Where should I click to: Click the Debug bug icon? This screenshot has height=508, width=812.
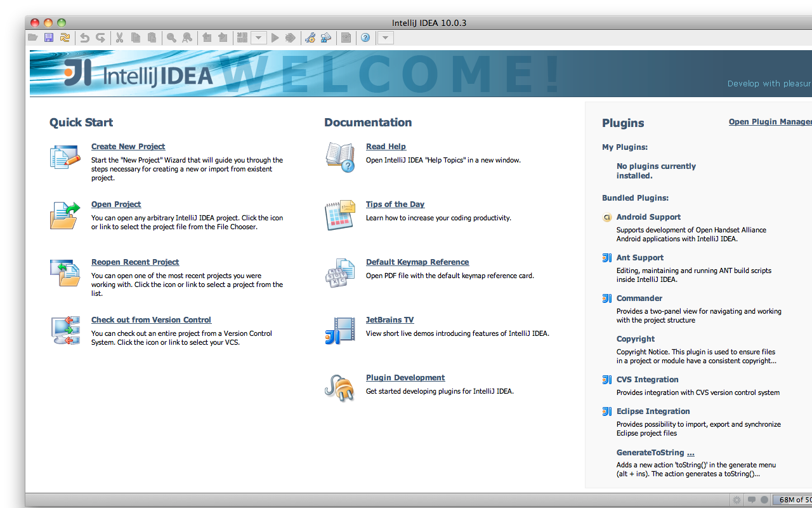pyautogui.click(x=291, y=38)
